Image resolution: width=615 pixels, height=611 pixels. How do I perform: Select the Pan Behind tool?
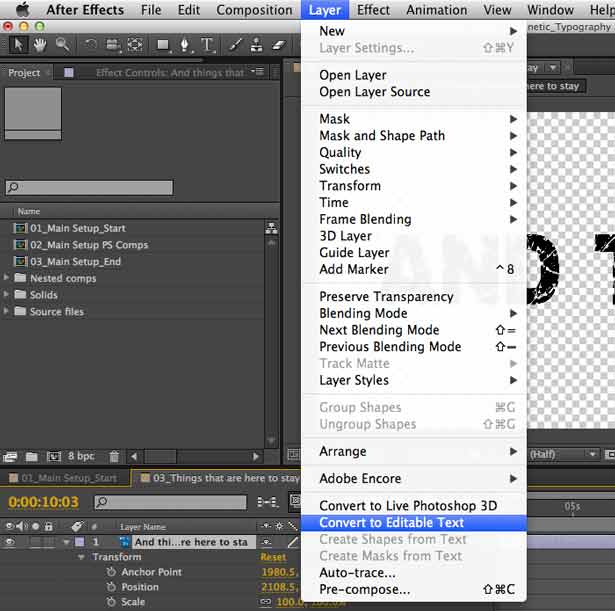pos(135,45)
